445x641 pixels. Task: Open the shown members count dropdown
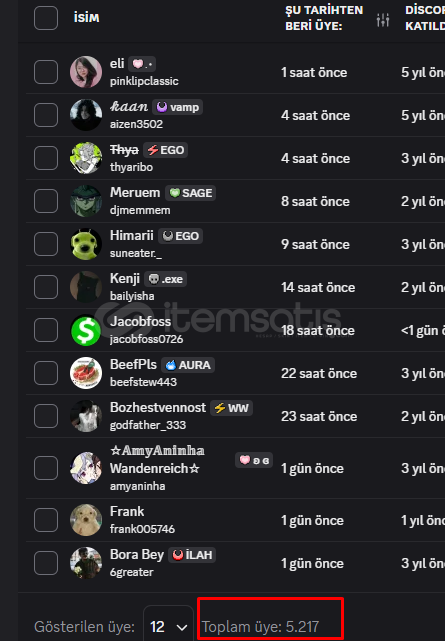coord(168,626)
